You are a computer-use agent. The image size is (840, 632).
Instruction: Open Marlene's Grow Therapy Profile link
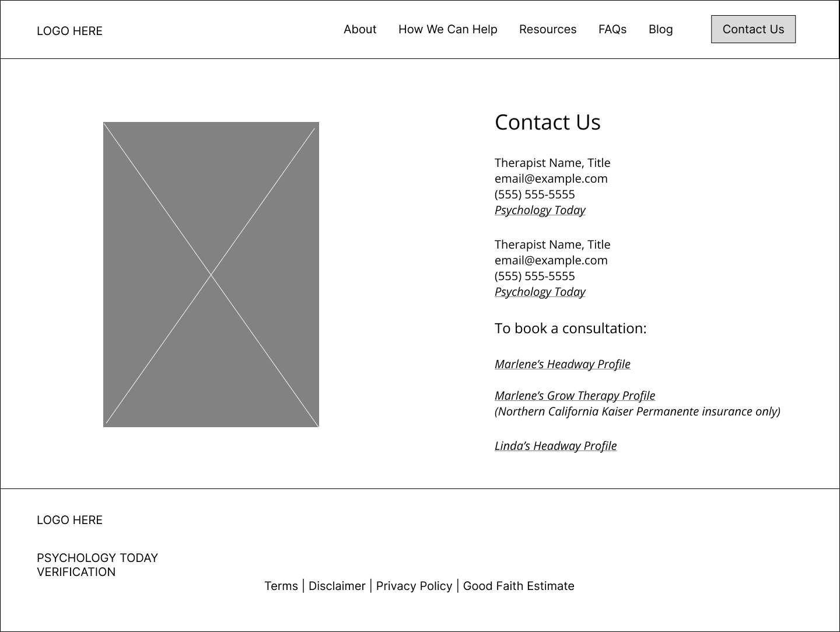[x=575, y=396]
